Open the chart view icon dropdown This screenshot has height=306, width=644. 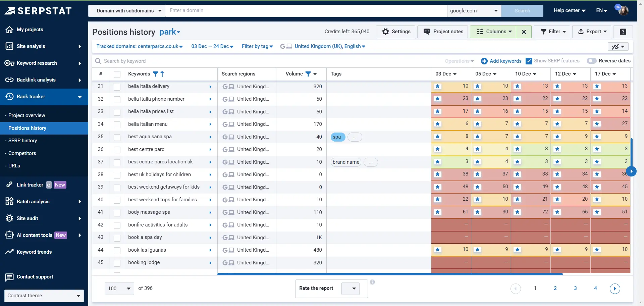point(618,47)
